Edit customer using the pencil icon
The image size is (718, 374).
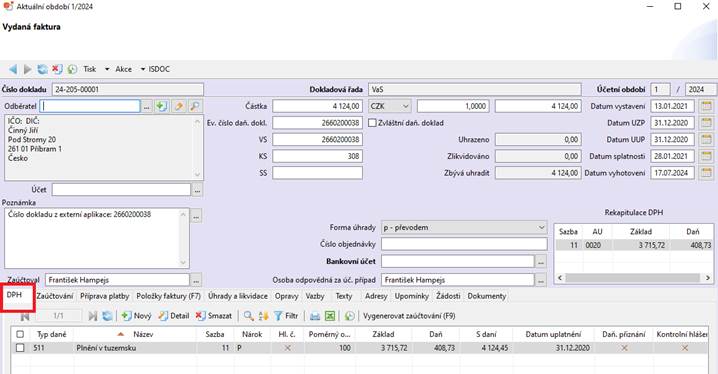[x=178, y=106]
